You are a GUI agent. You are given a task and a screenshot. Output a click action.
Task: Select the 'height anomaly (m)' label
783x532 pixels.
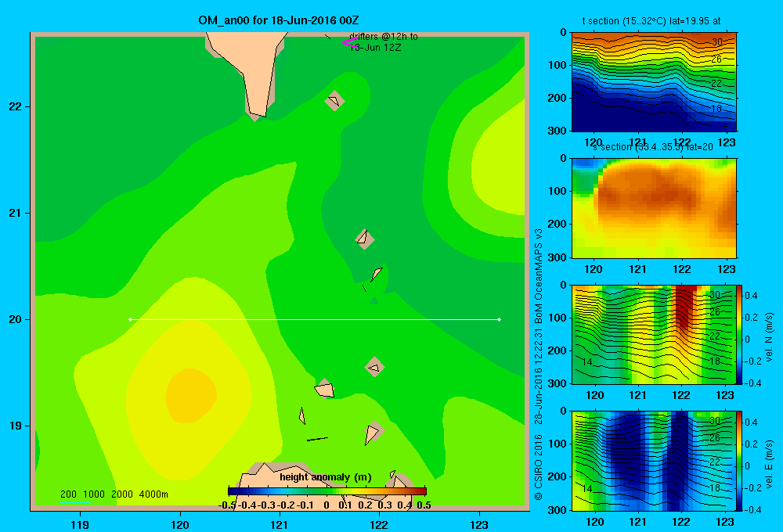tap(326, 477)
